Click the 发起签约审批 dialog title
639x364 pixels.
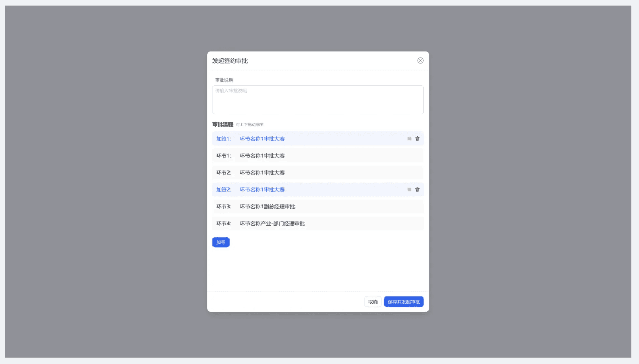coord(230,61)
